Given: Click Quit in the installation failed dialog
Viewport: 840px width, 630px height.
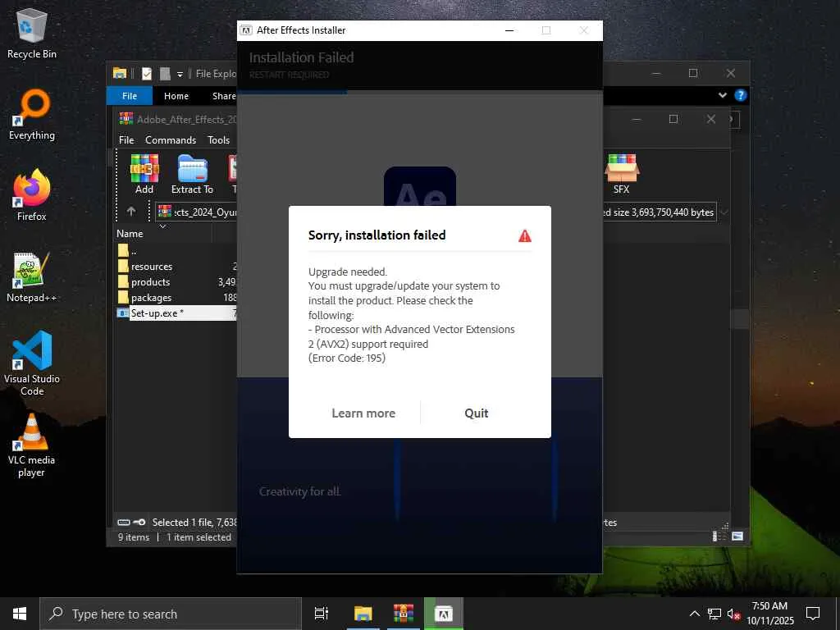Looking at the screenshot, I should pyautogui.click(x=476, y=413).
